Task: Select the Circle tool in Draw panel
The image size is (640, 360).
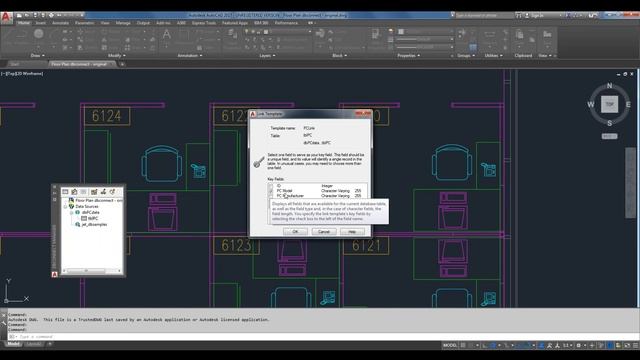Action: click(x=38, y=34)
